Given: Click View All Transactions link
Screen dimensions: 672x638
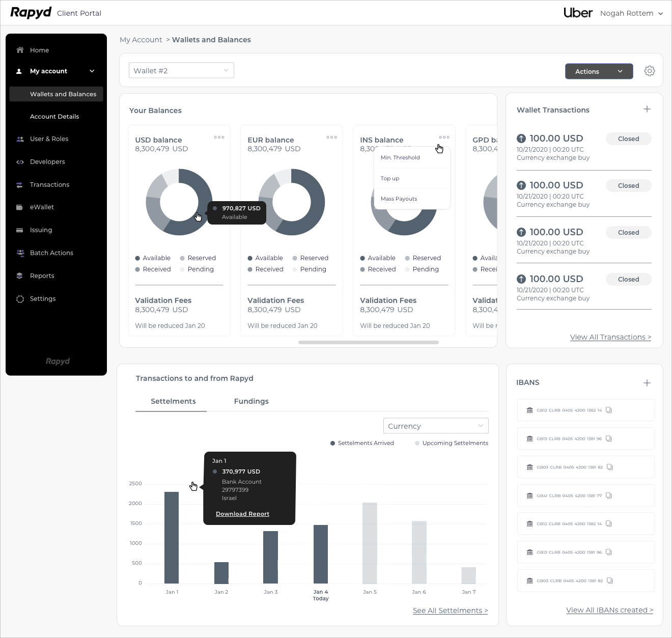Looking at the screenshot, I should 610,337.
